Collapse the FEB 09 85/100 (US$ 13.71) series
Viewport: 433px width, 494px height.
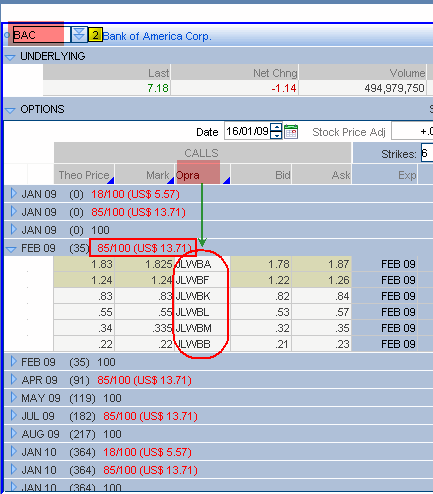[x=11, y=249]
